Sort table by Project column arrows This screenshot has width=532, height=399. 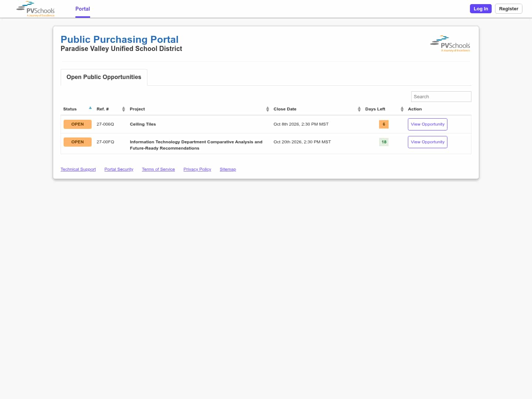point(267,109)
